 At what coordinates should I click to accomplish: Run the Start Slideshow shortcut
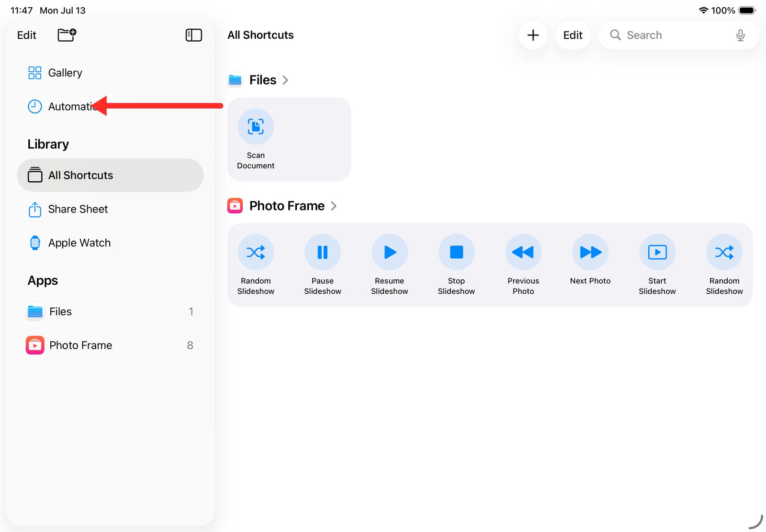point(657,265)
